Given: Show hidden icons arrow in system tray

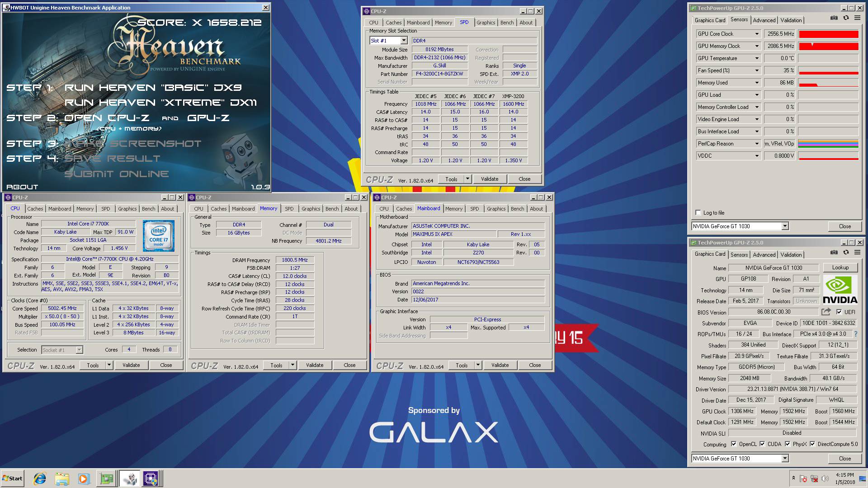Looking at the screenshot, I should click(793, 478).
